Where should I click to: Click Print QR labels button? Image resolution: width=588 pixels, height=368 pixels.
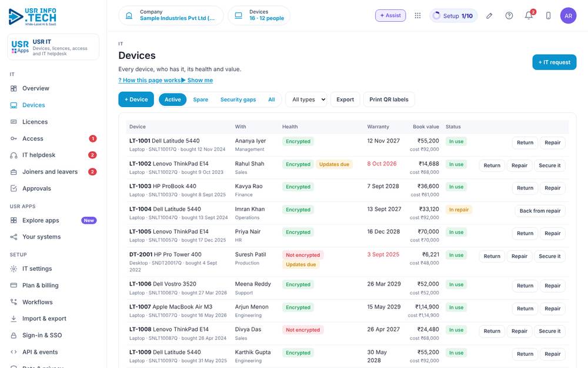pyautogui.click(x=389, y=100)
